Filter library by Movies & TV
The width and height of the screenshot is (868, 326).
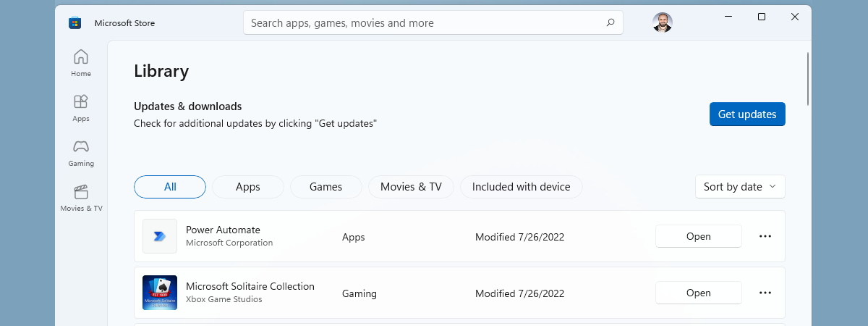[x=411, y=187]
